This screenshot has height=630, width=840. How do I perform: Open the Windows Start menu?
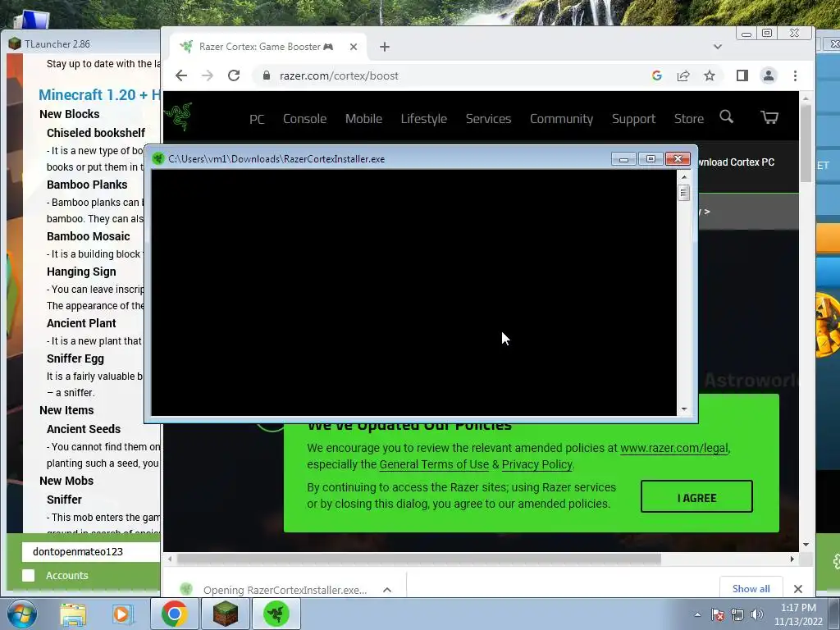coord(21,614)
